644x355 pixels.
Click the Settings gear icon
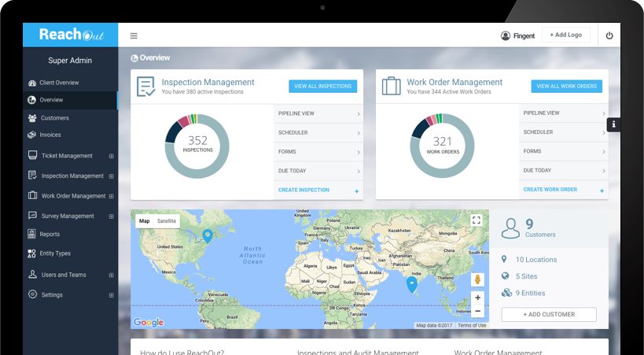32,294
